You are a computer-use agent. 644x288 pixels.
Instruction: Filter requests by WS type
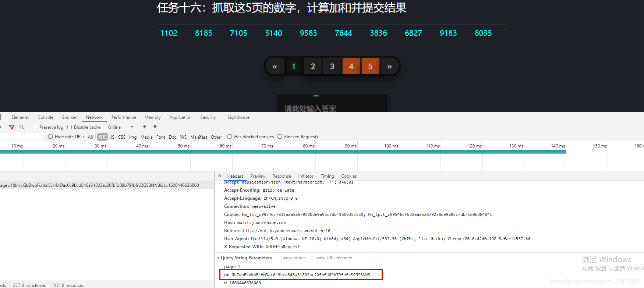[183, 137]
